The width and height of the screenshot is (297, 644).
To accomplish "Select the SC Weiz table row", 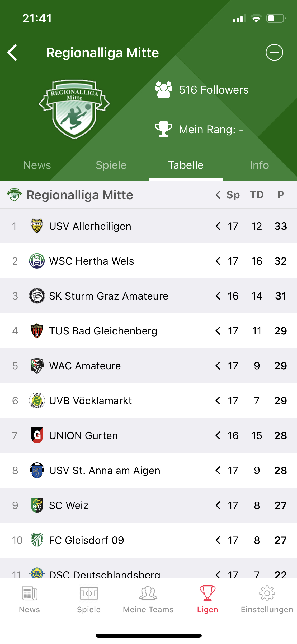I will 106,505.
